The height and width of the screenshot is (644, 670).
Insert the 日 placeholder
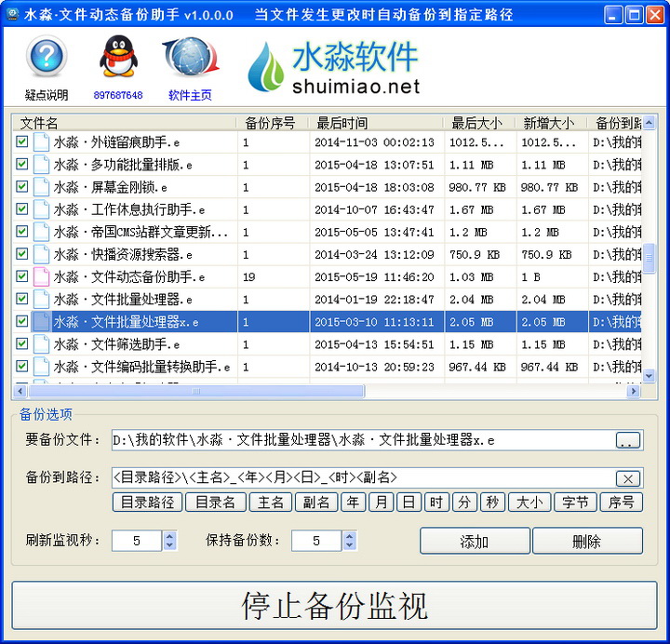coord(409,503)
